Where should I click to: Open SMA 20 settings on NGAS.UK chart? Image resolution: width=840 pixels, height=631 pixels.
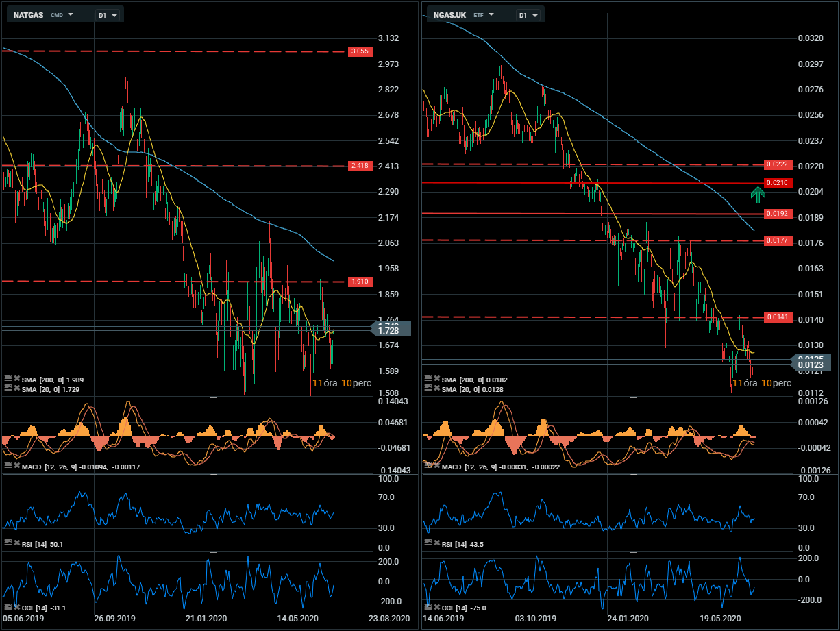click(x=428, y=387)
